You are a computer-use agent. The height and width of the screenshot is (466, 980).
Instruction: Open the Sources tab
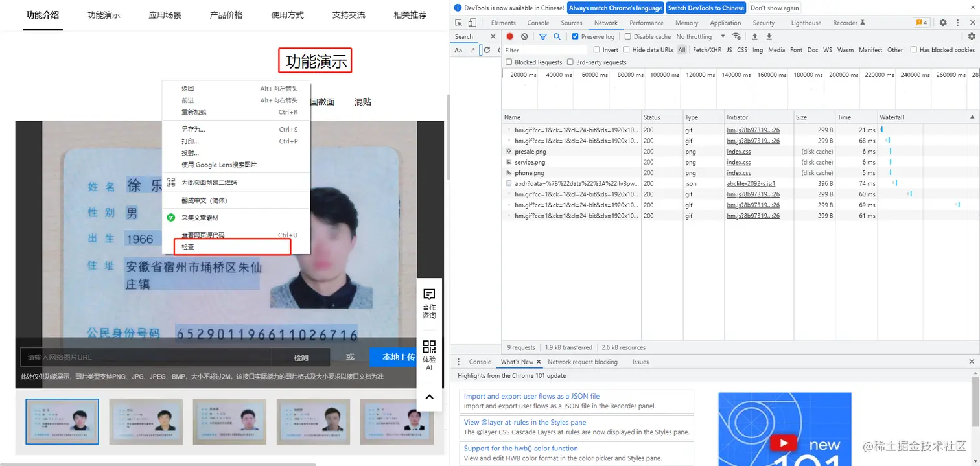pyautogui.click(x=572, y=23)
